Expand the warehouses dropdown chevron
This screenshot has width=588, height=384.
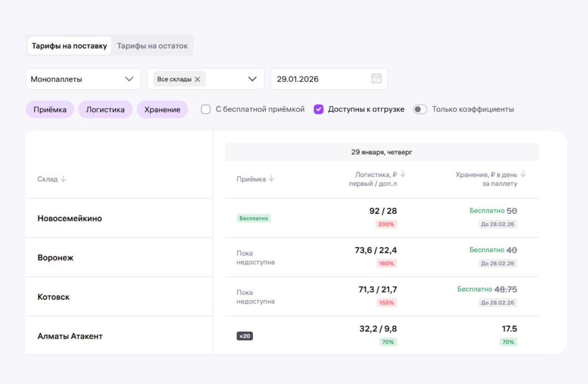click(252, 79)
